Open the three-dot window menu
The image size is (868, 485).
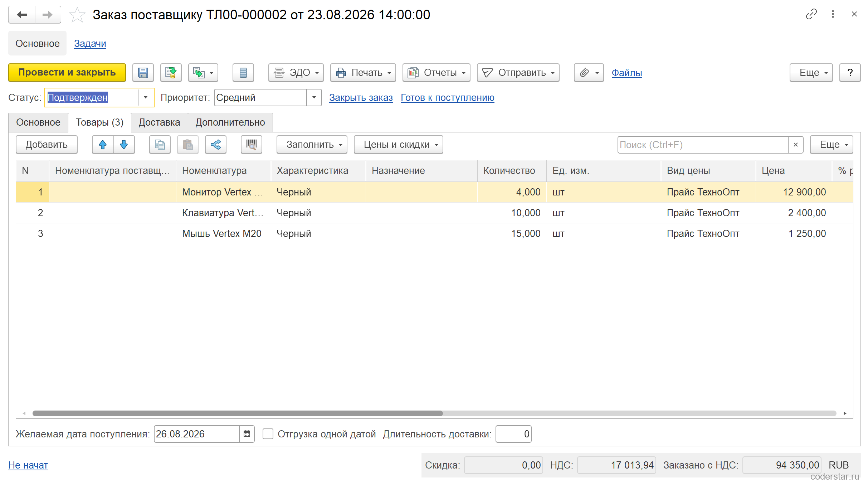pos(833,14)
